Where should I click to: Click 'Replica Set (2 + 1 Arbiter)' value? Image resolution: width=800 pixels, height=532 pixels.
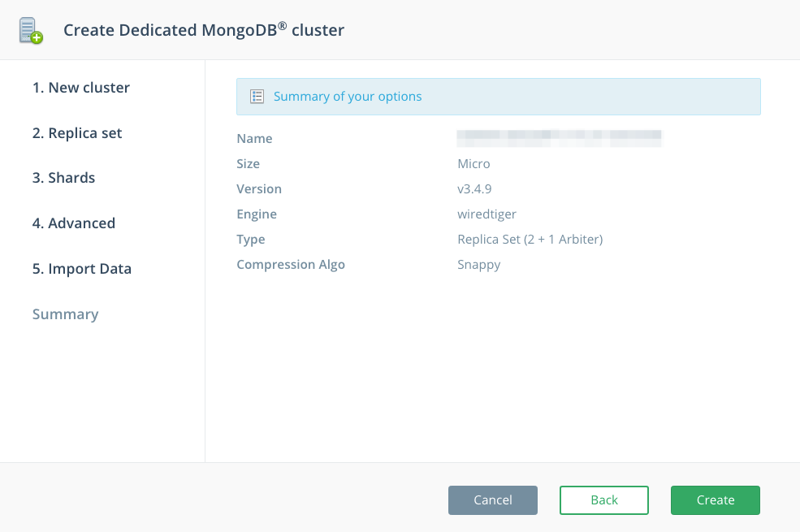[x=530, y=240]
